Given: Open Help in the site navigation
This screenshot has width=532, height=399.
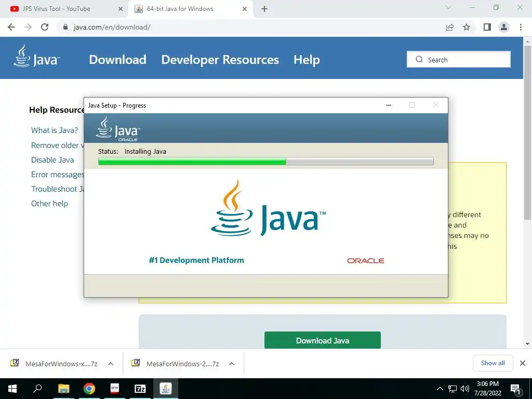Looking at the screenshot, I should point(307,60).
